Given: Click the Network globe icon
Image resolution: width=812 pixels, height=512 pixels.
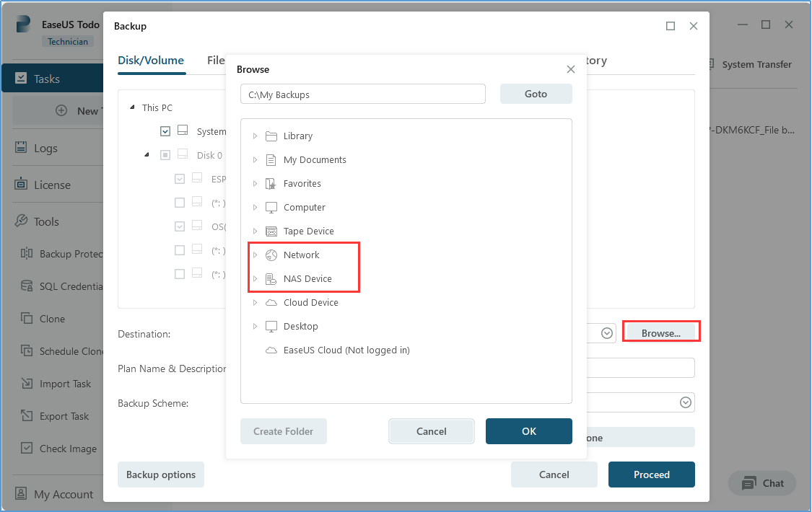Looking at the screenshot, I should 271,255.
